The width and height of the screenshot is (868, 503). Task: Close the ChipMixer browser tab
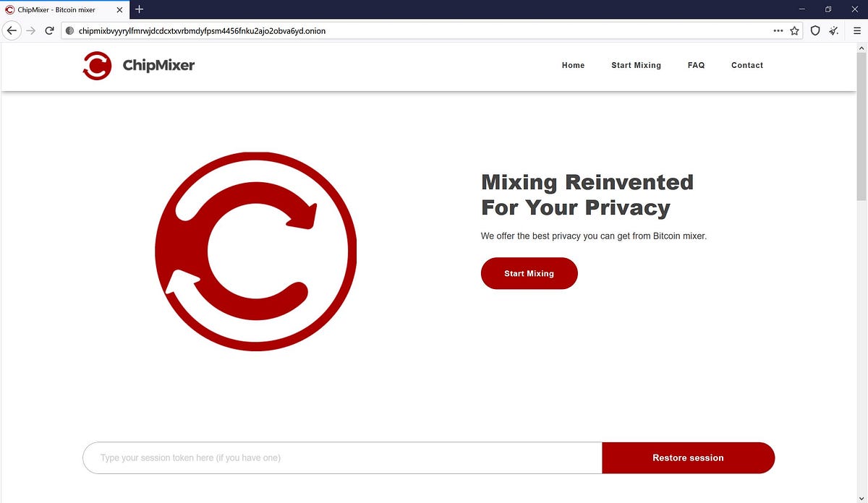120,9
